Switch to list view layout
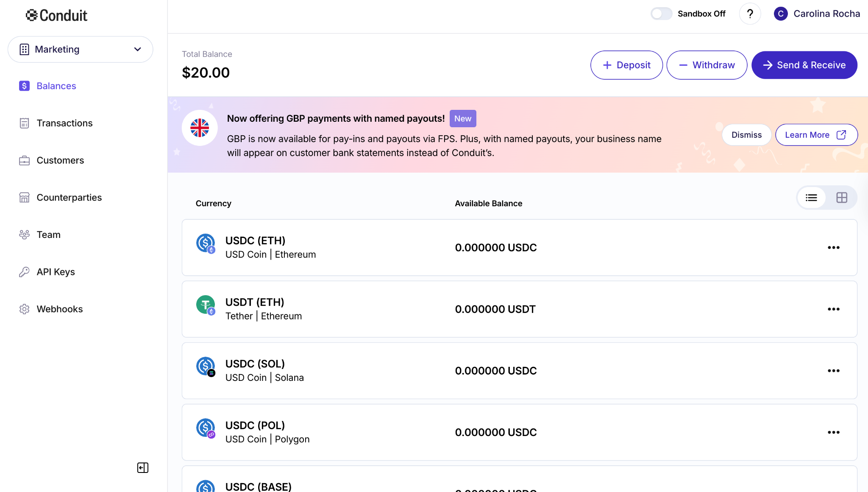The height and width of the screenshot is (492, 868). point(811,198)
